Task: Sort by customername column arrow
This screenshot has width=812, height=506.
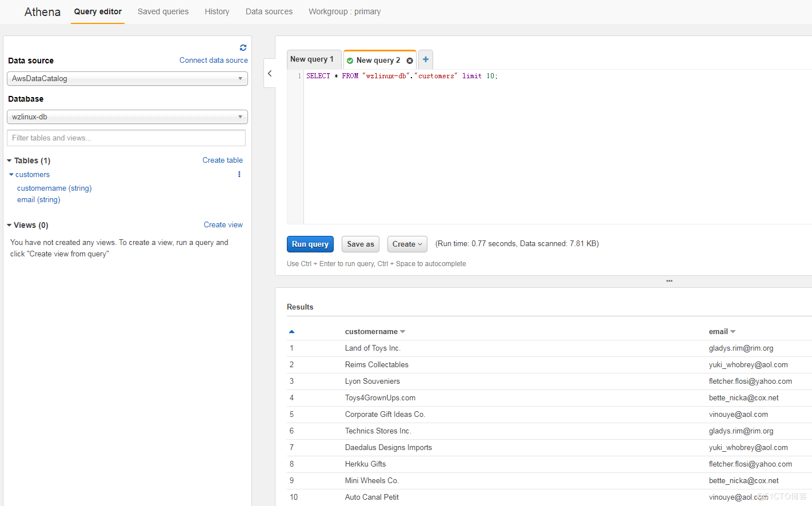Action: [402, 332]
